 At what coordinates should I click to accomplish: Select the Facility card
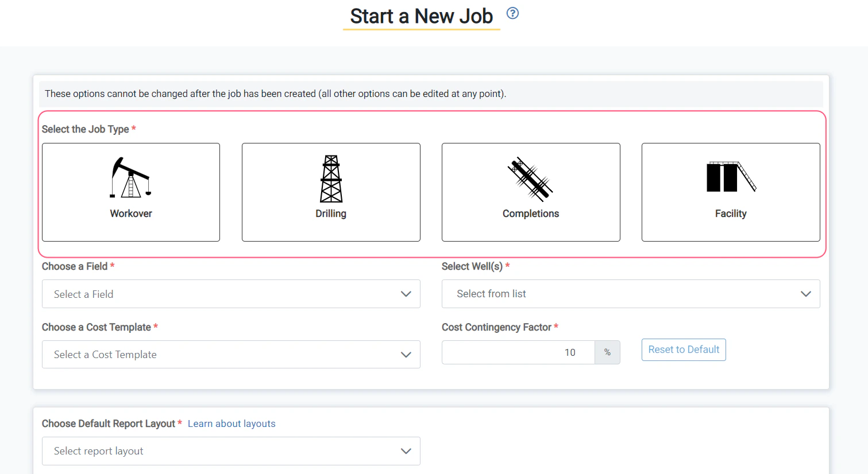pos(730,192)
